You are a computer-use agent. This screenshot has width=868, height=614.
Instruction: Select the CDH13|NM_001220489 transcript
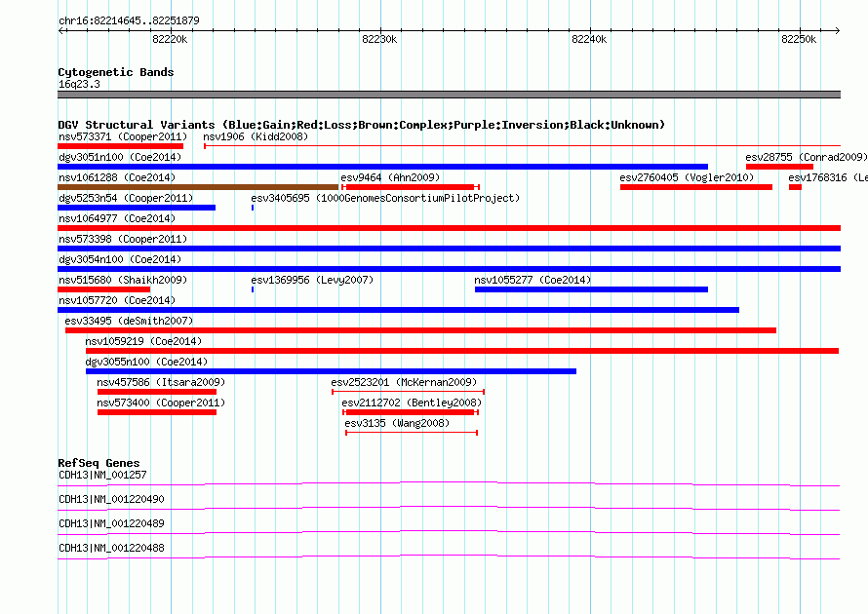click(449, 533)
